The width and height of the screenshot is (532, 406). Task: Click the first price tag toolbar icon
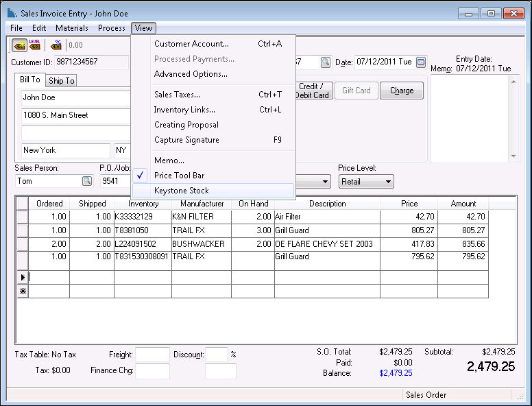(x=19, y=45)
